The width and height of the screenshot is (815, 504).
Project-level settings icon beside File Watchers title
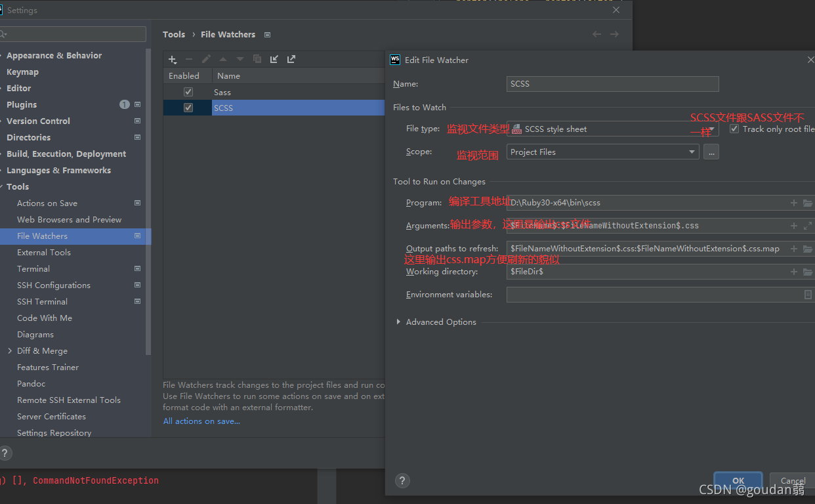point(267,35)
